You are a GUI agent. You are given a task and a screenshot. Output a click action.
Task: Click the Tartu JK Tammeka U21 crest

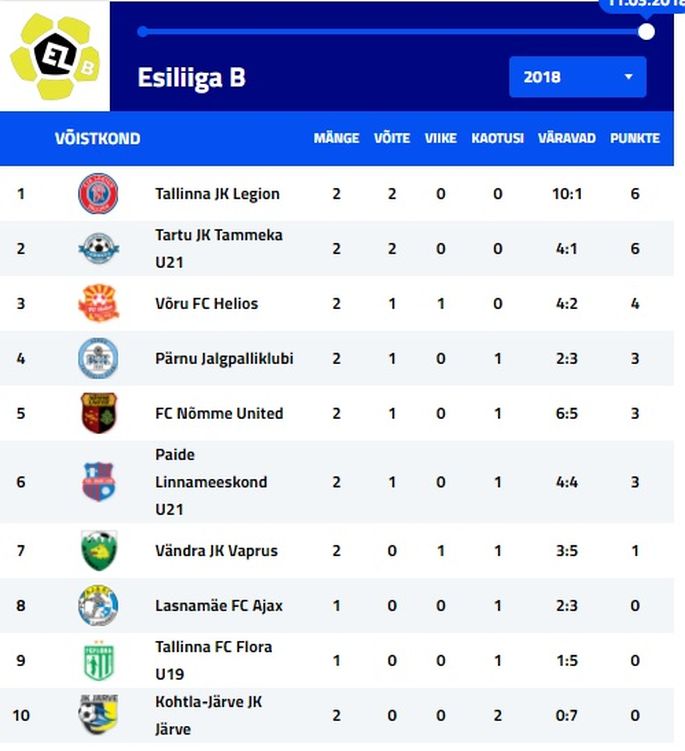99,249
